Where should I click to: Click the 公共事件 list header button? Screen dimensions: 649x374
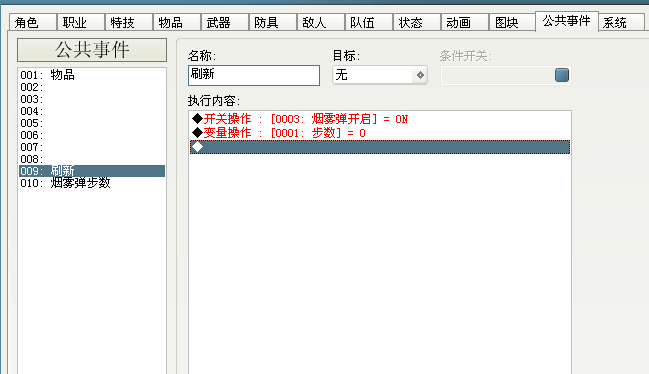92,50
